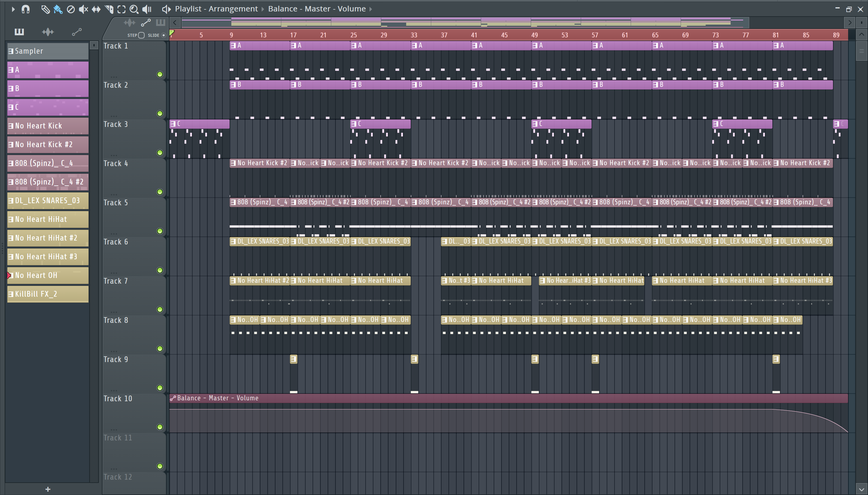Select the Delete tool
The image size is (868, 495).
(x=71, y=9)
